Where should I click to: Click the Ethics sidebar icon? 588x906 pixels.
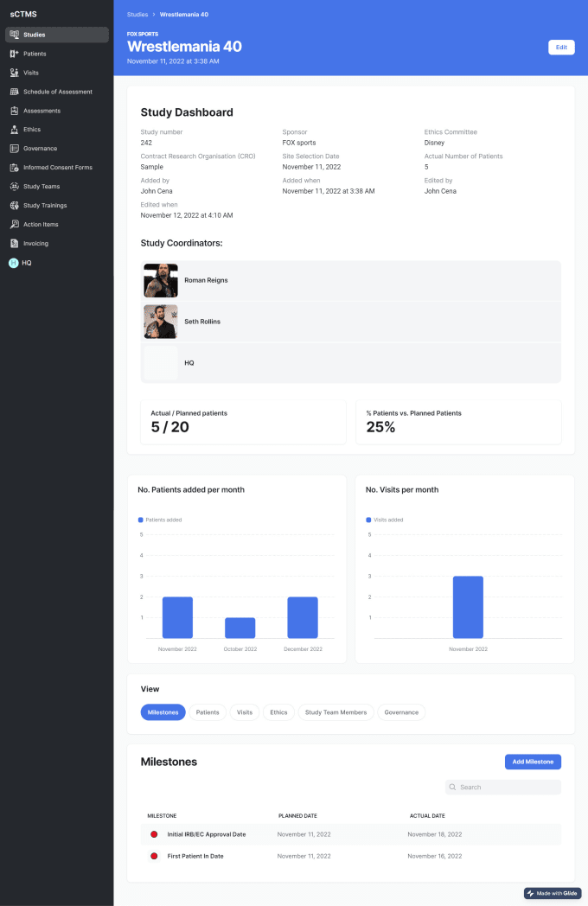click(15, 130)
